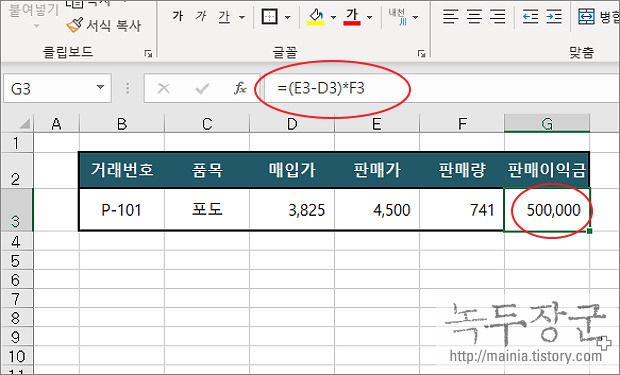Select column F header

(462, 124)
